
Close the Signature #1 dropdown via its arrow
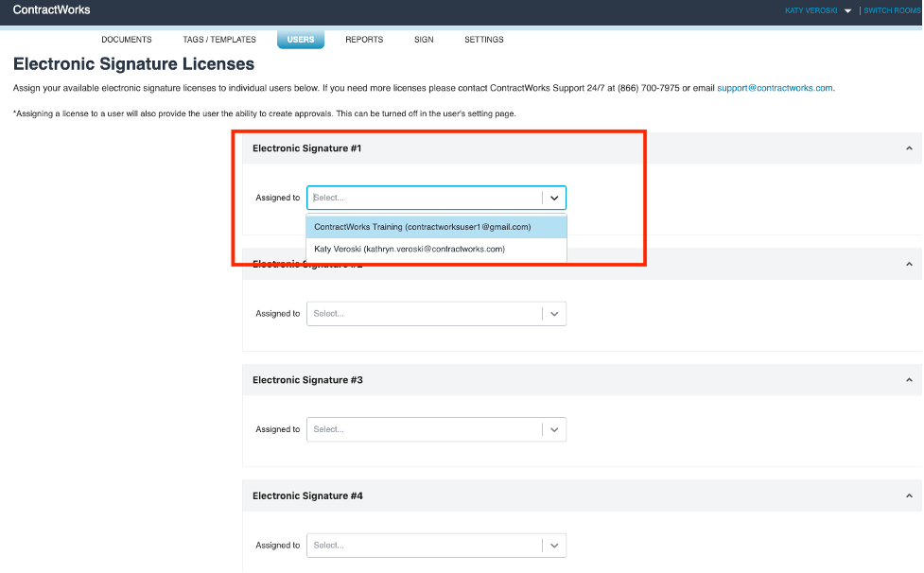coord(554,198)
